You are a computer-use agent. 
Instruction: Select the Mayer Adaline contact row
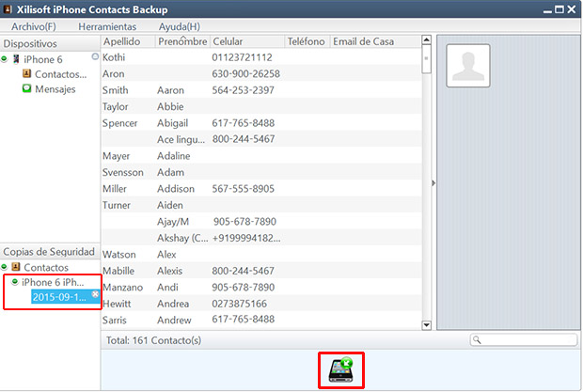(x=261, y=156)
